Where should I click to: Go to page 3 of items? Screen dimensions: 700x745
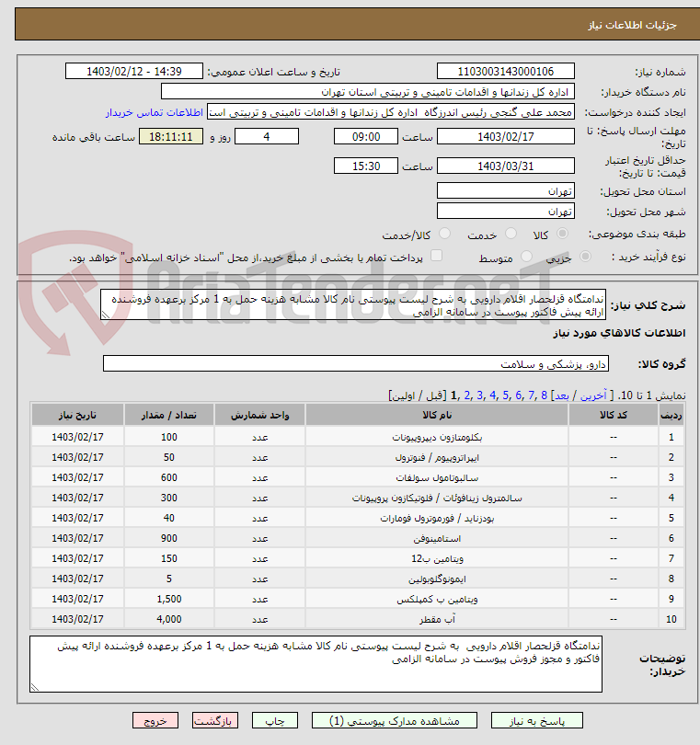point(479,395)
